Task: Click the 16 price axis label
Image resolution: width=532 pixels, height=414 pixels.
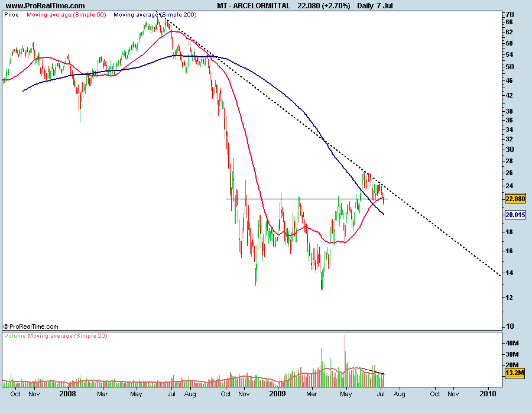Action: pos(510,251)
